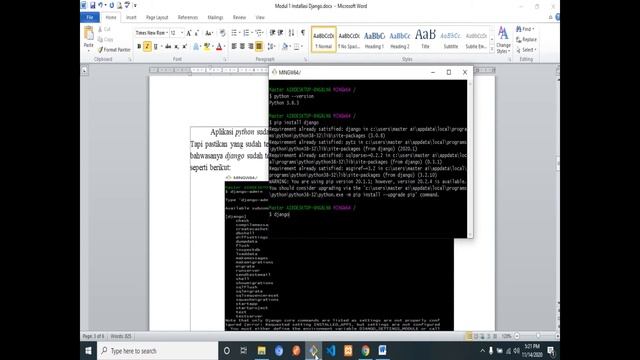Image resolution: width=640 pixels, height=360 pixels.
Task: Toggle Bold formatting
Action: pos(139,47)
